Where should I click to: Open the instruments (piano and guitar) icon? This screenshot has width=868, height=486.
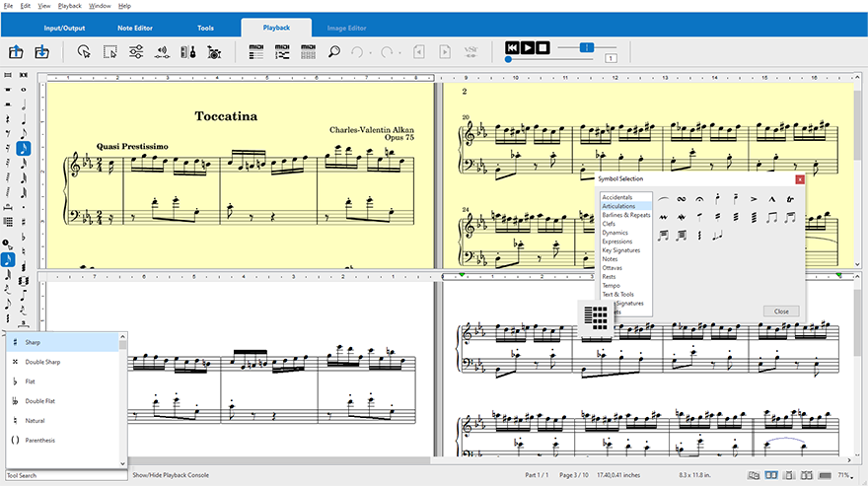(x=188, y=52)
